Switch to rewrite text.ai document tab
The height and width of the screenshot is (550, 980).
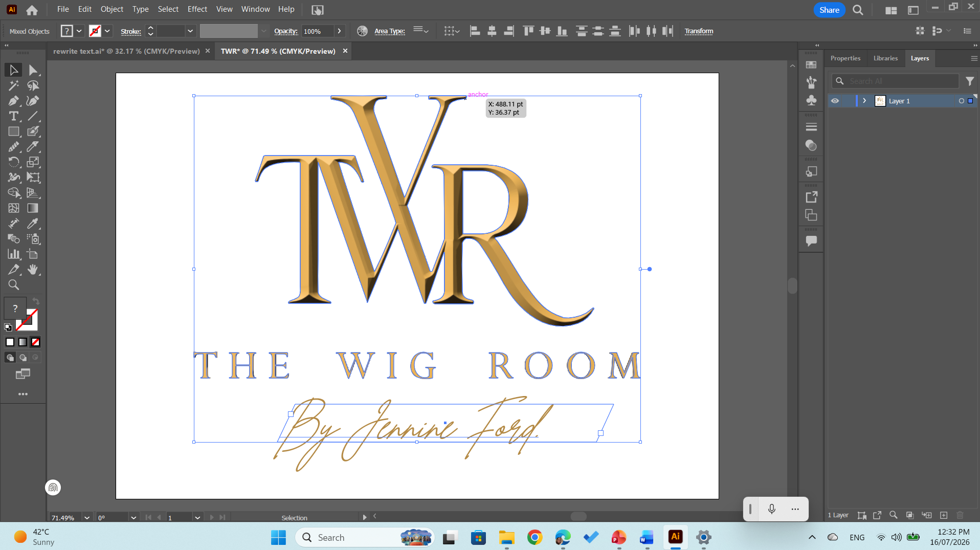click(x=126, y=51)
